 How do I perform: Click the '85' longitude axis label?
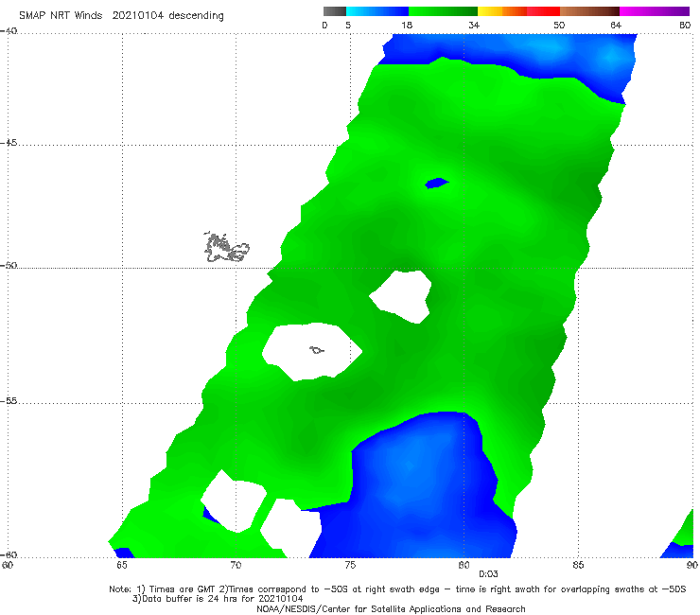[578, 566]
